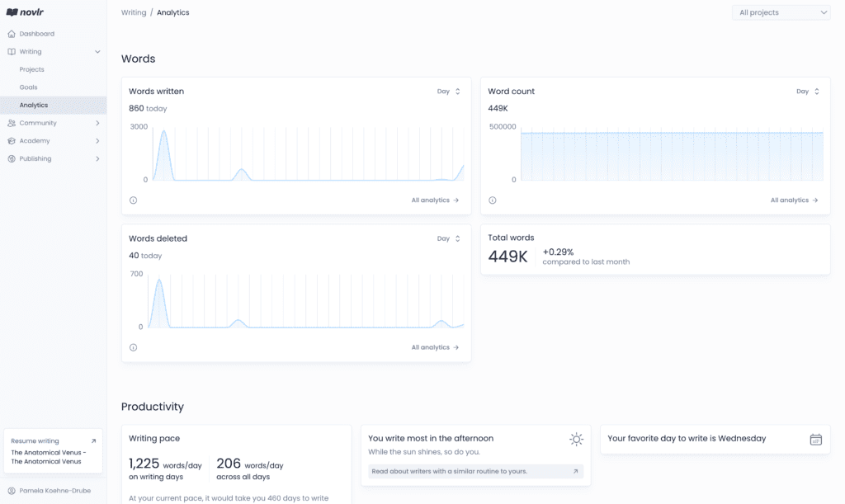The image size is (845, 504).
Task: Open Goals in the sidebar
Action: [29, 87]
